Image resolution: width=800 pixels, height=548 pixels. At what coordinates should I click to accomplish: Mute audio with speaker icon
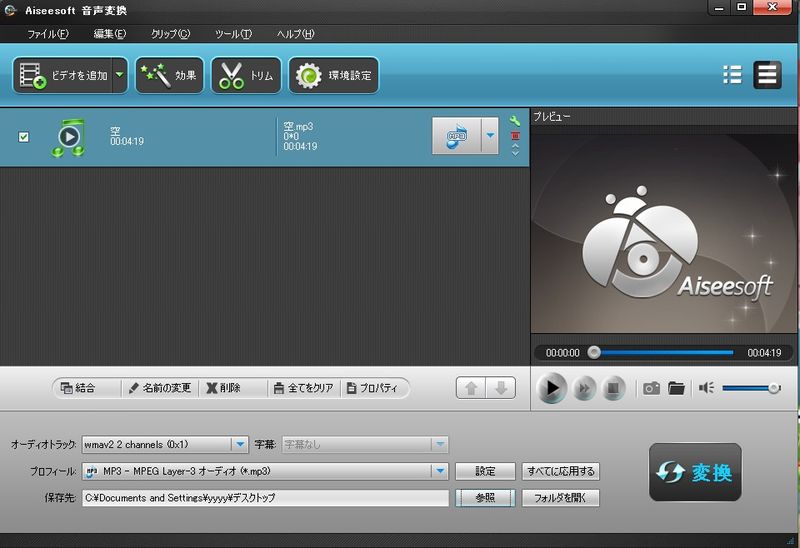coord(707,388)
